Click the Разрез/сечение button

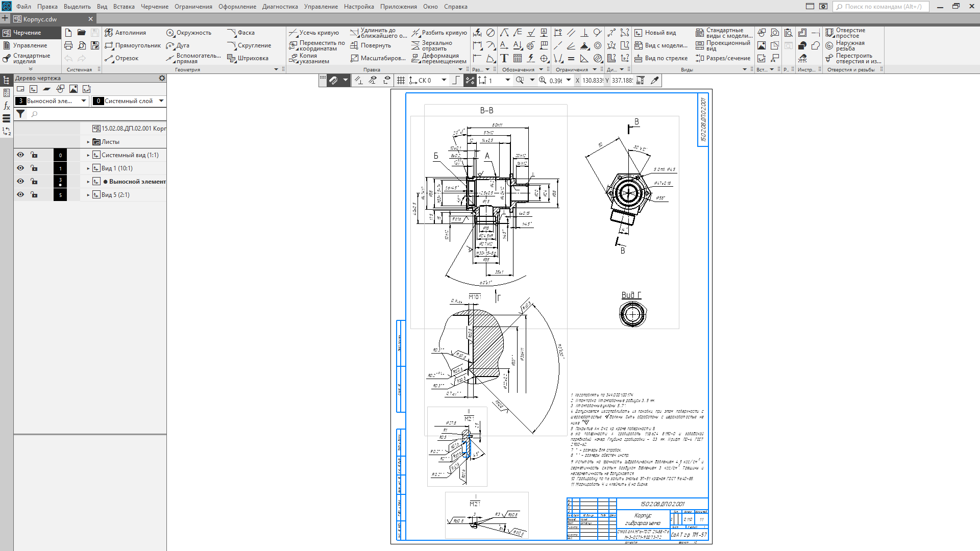point(723,58)
